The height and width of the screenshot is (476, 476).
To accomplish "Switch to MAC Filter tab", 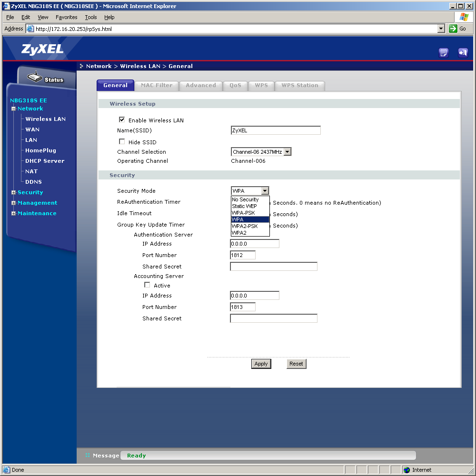I will pos(157,86).
